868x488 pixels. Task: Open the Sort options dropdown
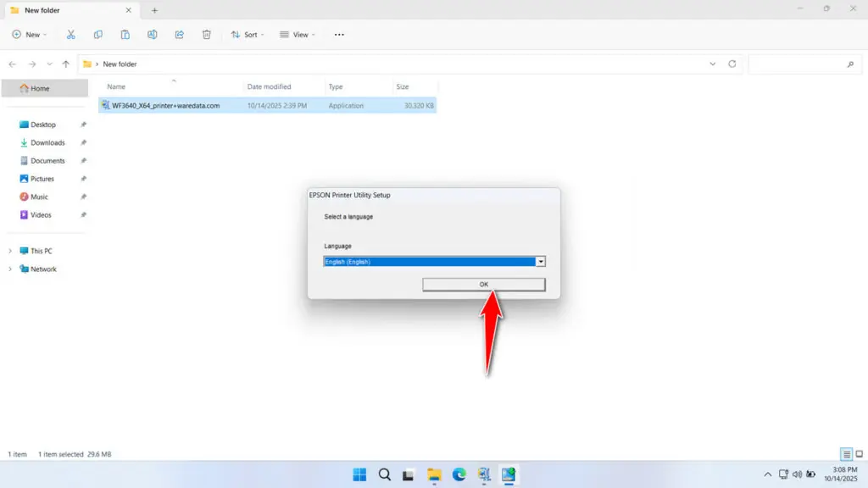(248, 35)
